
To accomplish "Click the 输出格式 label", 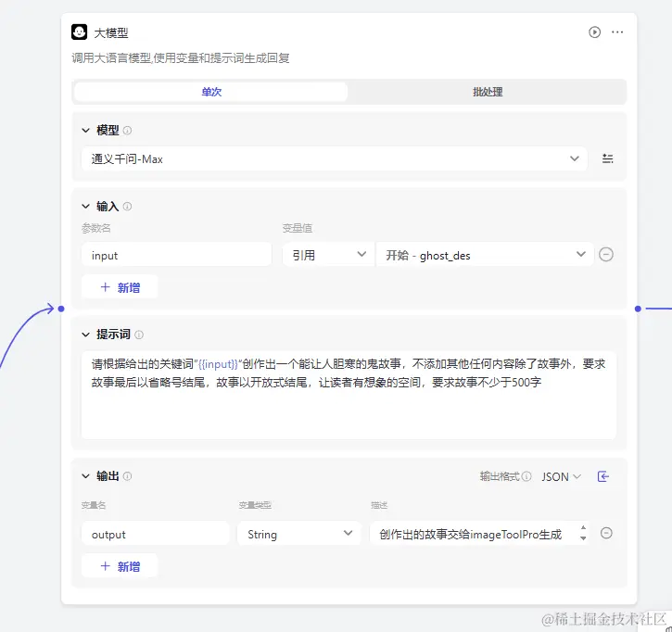I will click(x=500, y=476).
